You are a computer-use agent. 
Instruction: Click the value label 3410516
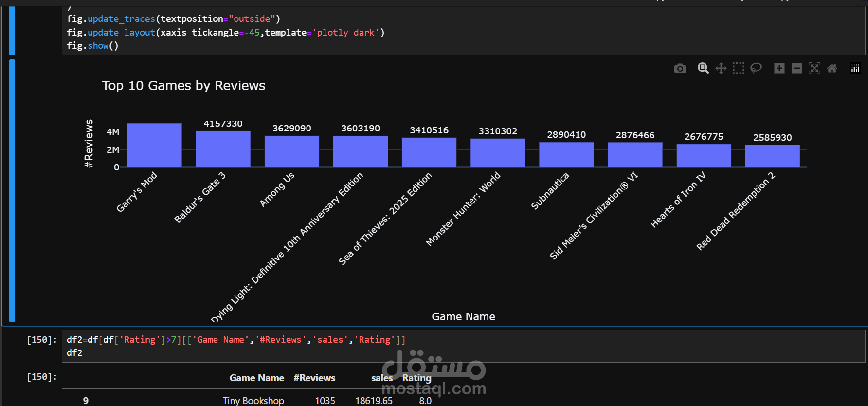tap(429, 130)
